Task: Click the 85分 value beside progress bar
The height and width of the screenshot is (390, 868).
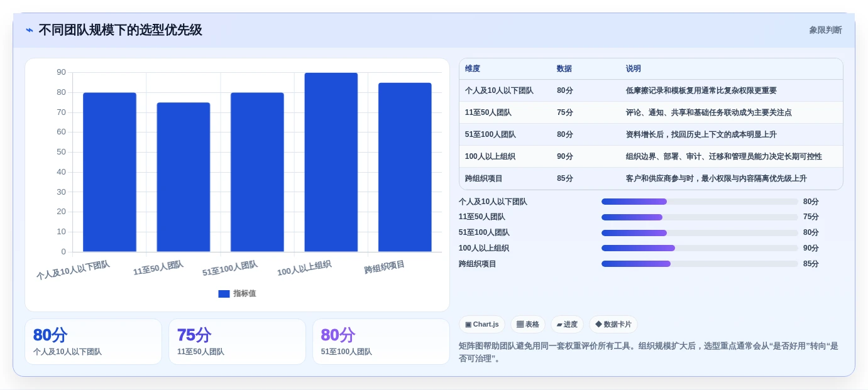Action: tap(811, 264)
